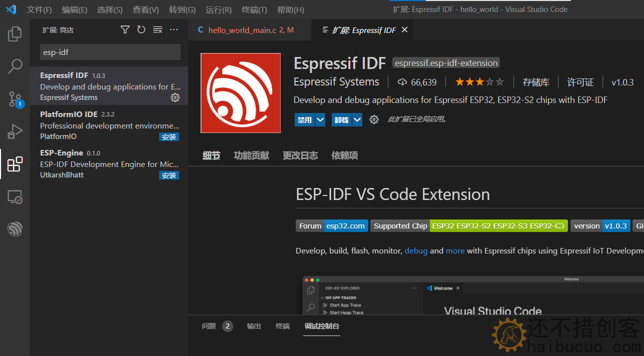Open the Search view in activity bar
This screenshot has width=644, height=356.
pyautogui.click(x=15, y=66)
